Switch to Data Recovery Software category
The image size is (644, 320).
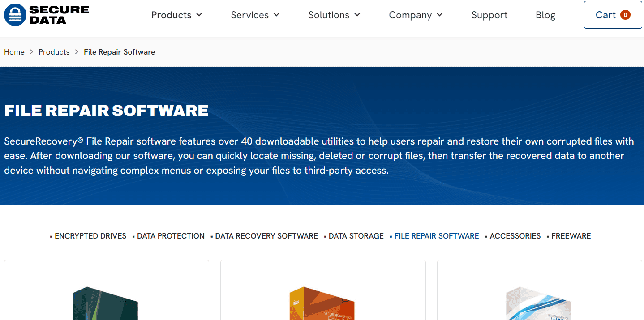pyautogui.click(x=266, y=236)
